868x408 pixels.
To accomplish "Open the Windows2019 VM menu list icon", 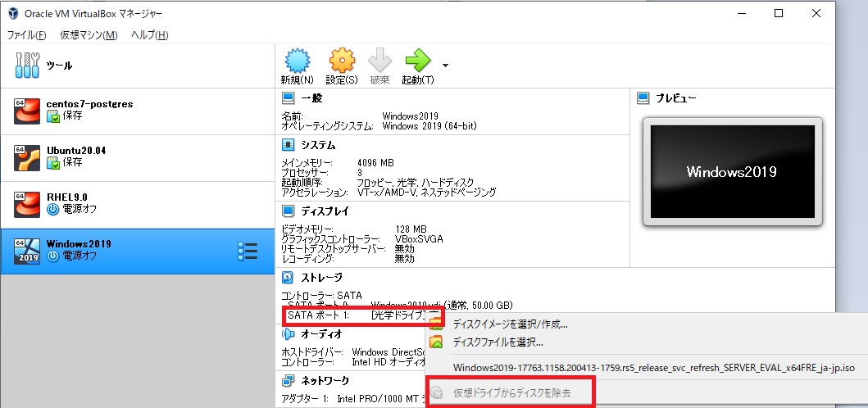I will tap(248, 252).
